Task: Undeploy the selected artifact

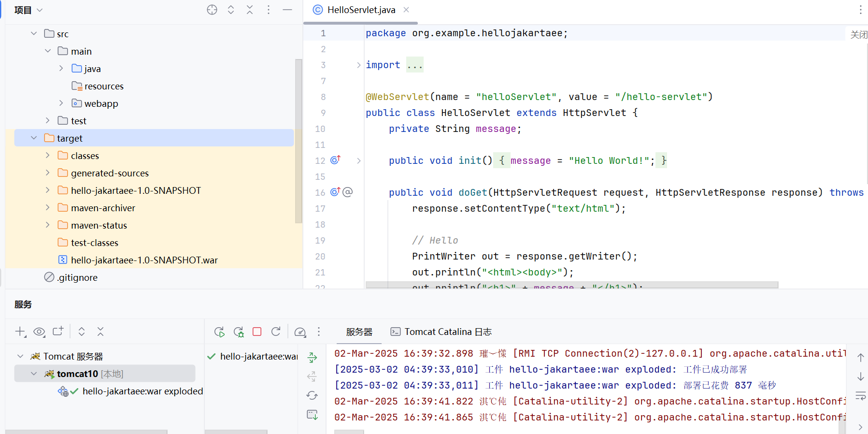Action: click(x=313, y=376)
